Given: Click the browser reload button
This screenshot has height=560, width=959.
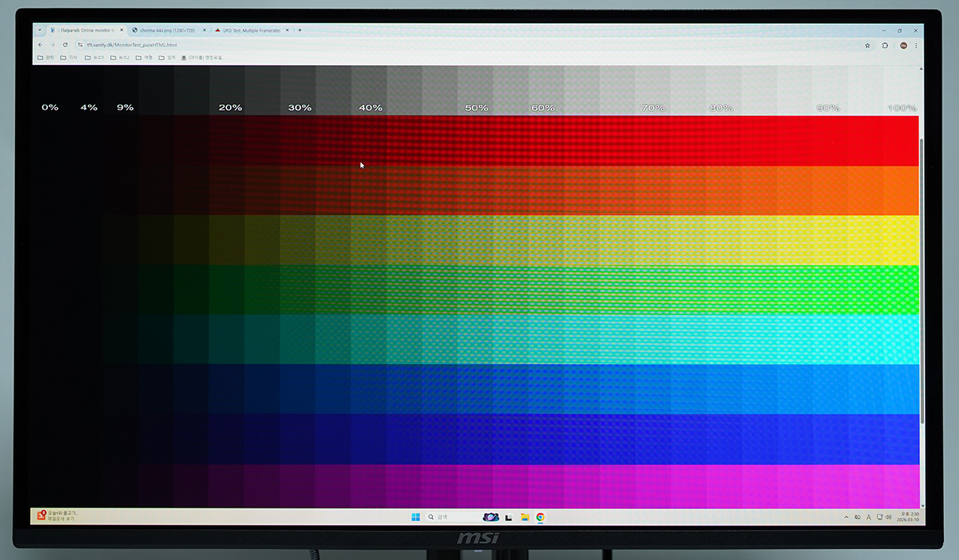Looking at the screenshot, I should pos(65,45).
